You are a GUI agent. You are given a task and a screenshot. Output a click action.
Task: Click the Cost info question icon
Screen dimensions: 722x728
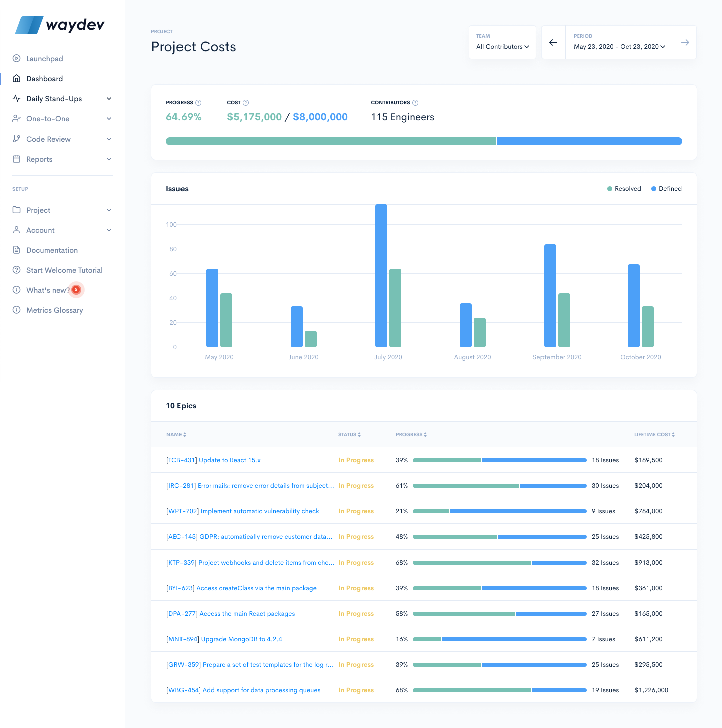click(246, 103)
